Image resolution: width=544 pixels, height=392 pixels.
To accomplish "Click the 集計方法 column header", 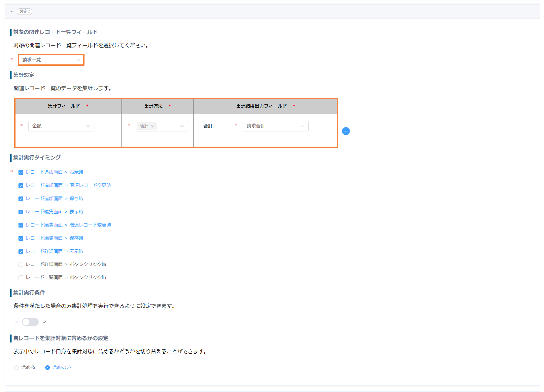I will tap(158, 106).
